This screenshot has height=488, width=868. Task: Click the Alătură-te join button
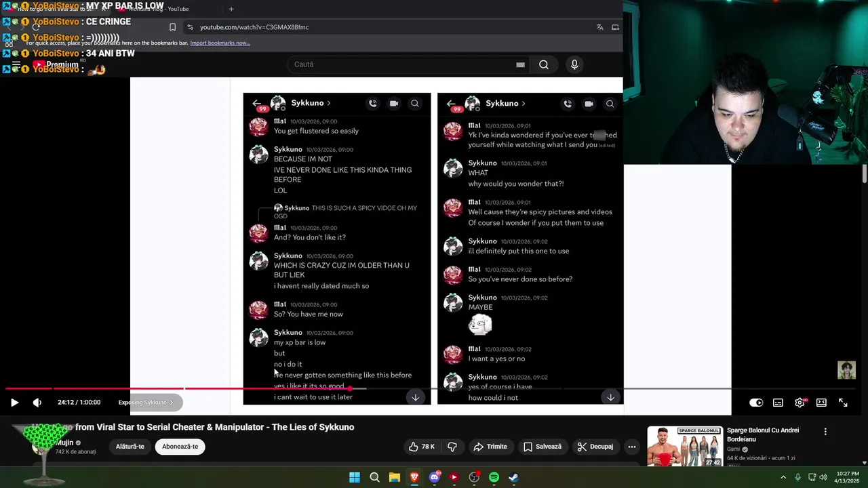tap(130, 447)
